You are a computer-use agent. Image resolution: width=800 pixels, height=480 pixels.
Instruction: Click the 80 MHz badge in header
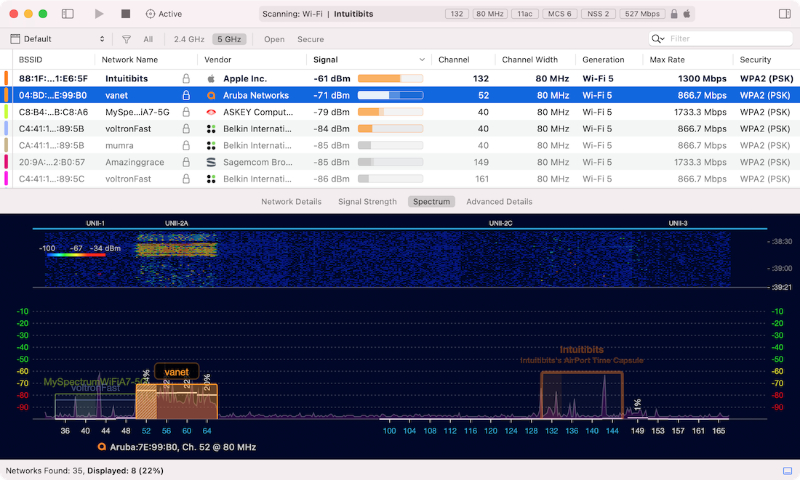490,14
